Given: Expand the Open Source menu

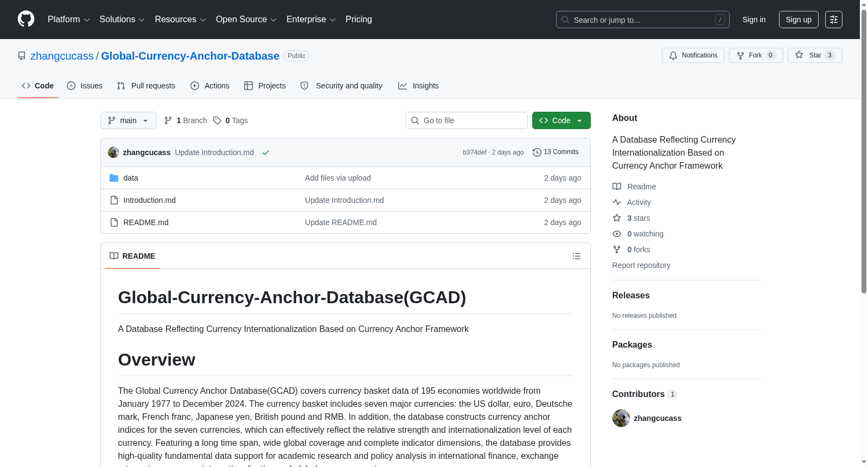Looking at the screenshot, I should [x=246, y=20].
